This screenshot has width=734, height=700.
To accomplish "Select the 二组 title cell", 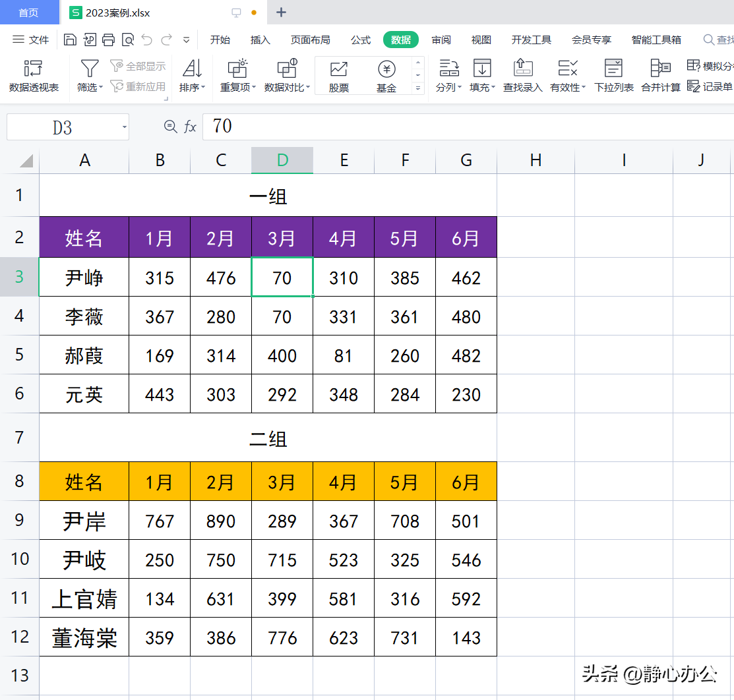I will click(x=268, y=438).
